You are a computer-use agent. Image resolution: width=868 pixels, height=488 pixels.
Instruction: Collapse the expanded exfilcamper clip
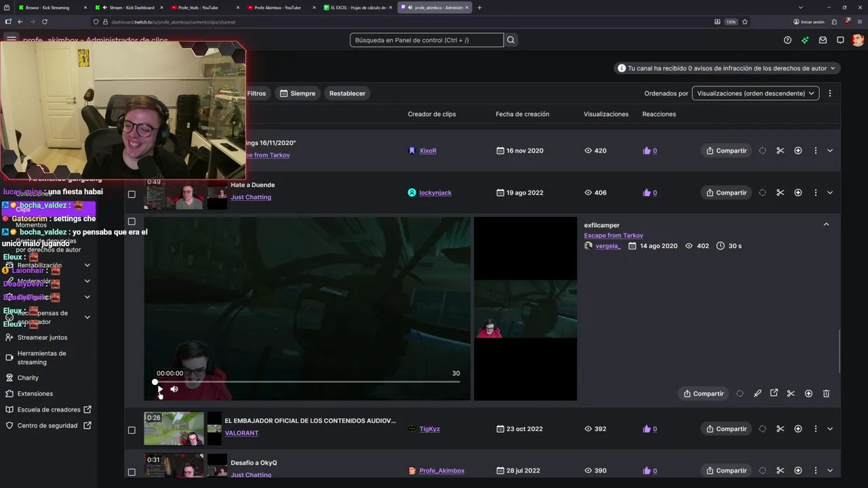coord(826,224)
